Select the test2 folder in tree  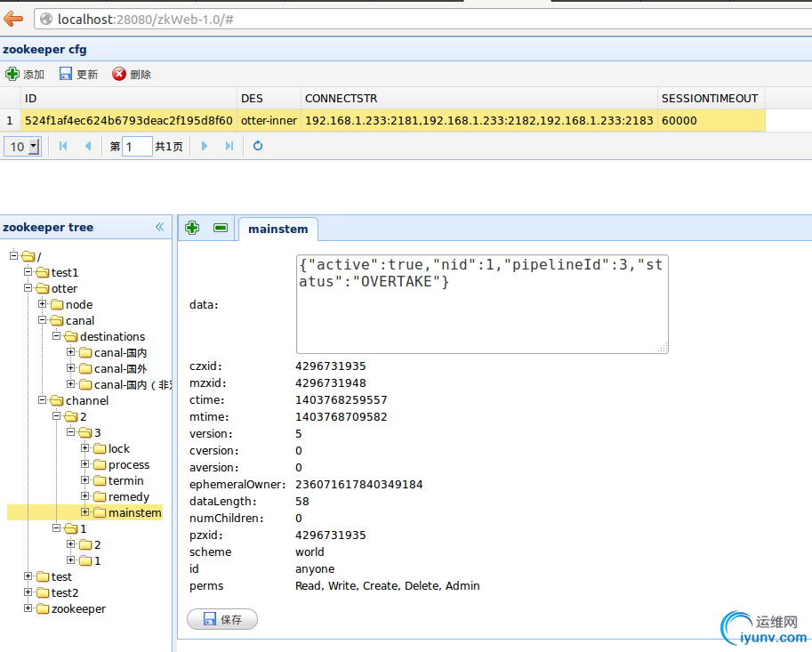(65, 593)
